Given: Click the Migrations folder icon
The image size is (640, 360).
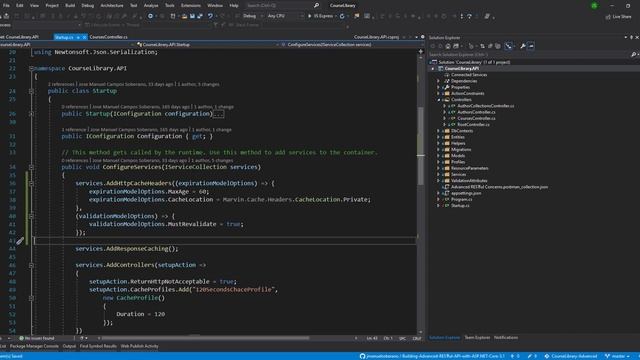Looking at the screenshot, I should 447,150.
